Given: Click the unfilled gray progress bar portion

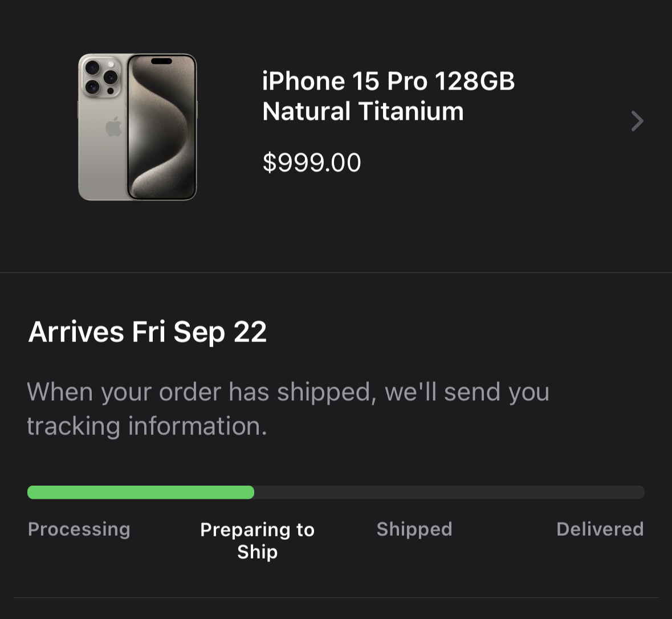Looking at the screenshot, I should [449, 492].
